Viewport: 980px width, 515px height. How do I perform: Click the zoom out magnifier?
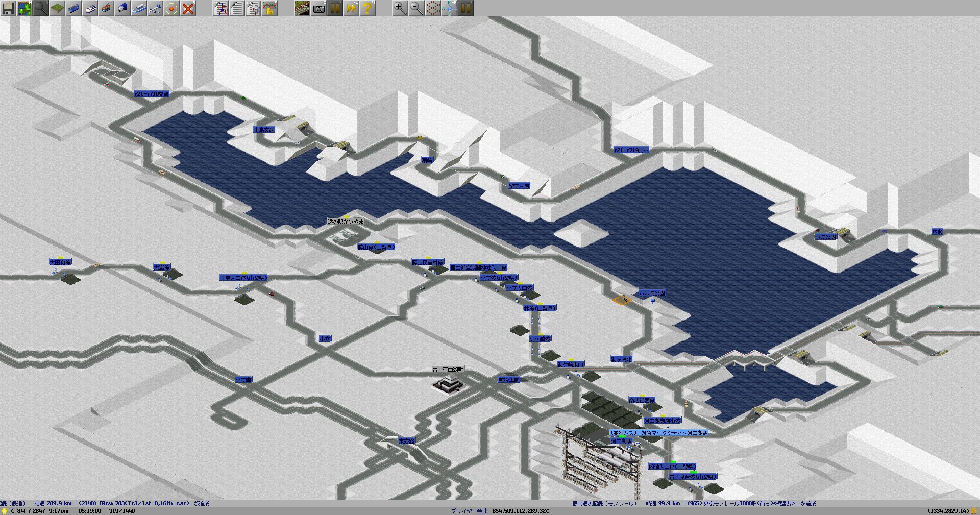[416, 8]
